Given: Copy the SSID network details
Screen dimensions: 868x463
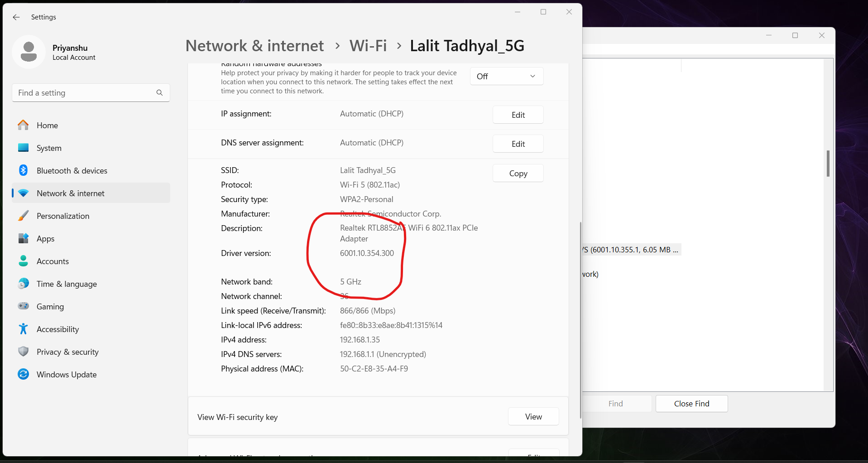Looking at the screenshot, I should pyautogui.click(x=518, y=173).
